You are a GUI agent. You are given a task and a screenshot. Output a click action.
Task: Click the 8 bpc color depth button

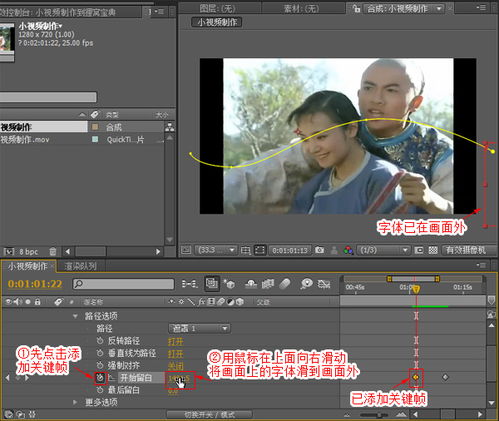pos(28,252)
